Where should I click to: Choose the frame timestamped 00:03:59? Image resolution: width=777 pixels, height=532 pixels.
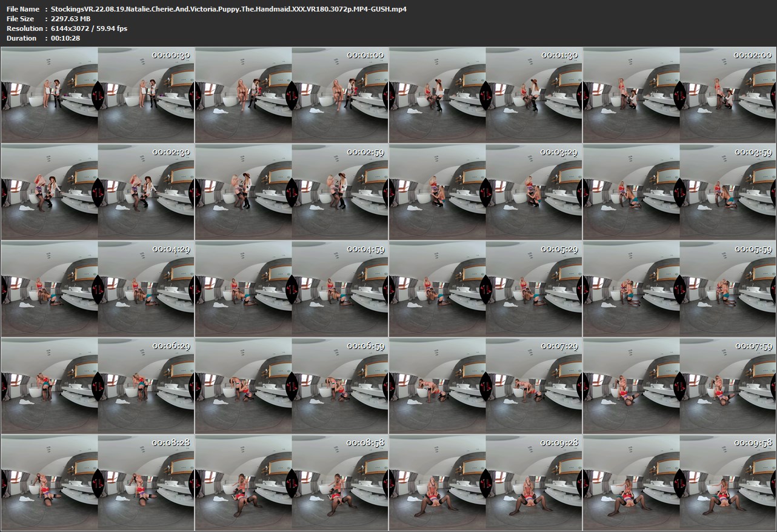[x=679, y=192]
